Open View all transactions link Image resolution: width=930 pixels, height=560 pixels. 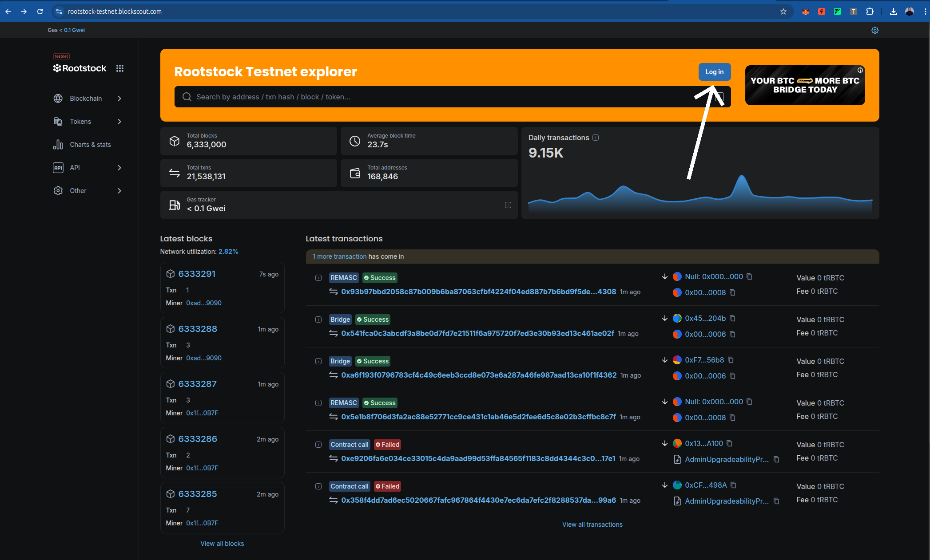click(x=592, y=525)
